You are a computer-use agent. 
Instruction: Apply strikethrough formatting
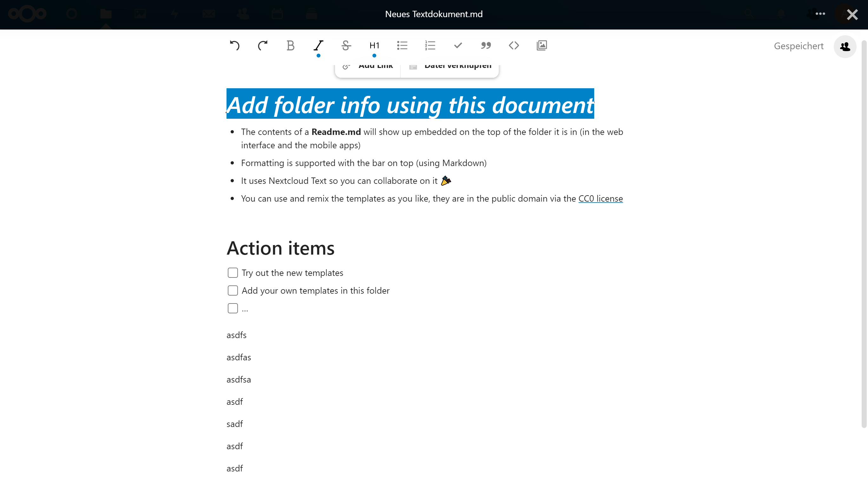[346, 45]
